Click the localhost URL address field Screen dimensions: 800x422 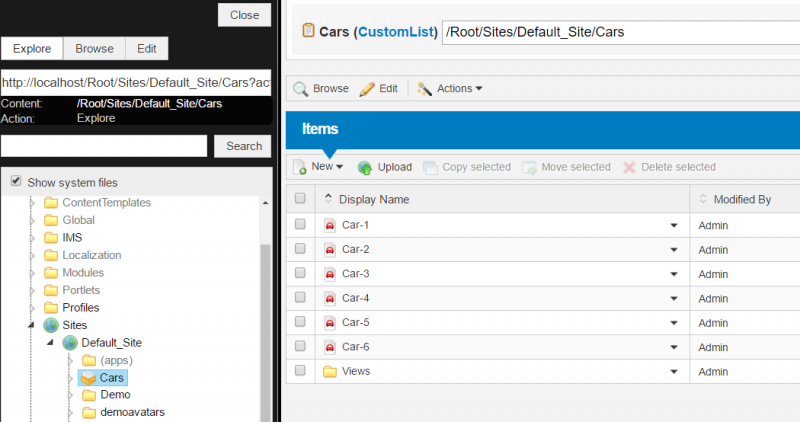[x=136, y=83]
